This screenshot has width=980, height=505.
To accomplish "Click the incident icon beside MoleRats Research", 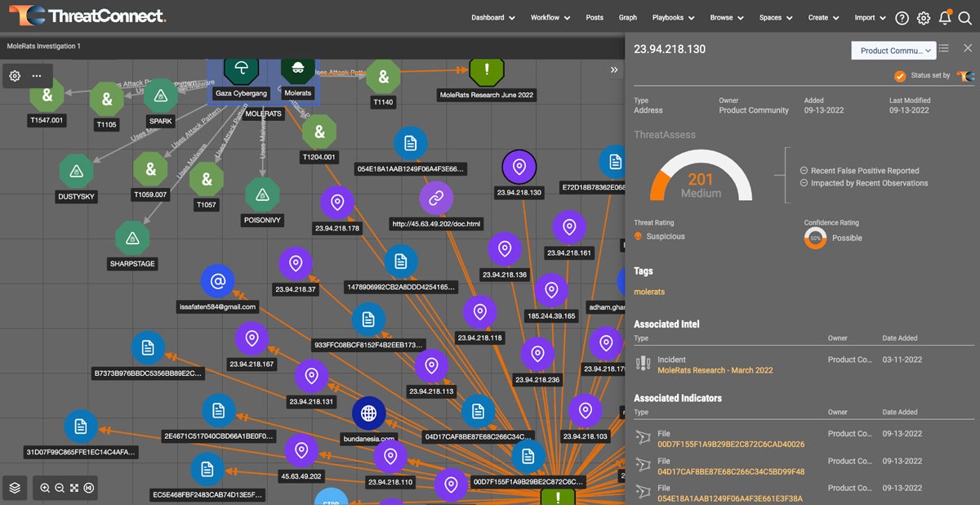I will pos(642,364).
